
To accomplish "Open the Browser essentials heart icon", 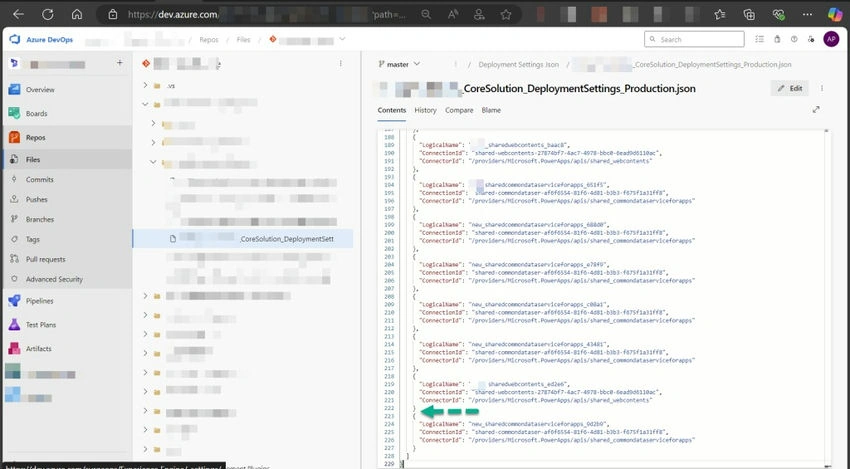I will 778,15.
